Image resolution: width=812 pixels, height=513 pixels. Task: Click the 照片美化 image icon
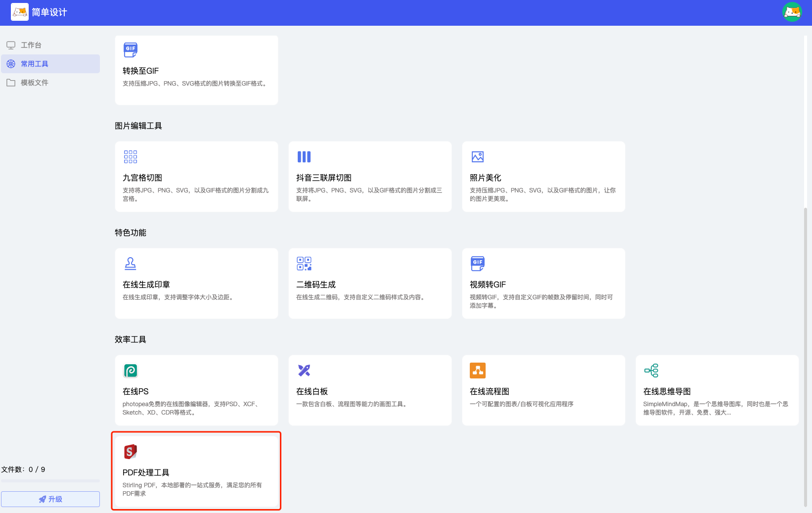tap(478, 157)
